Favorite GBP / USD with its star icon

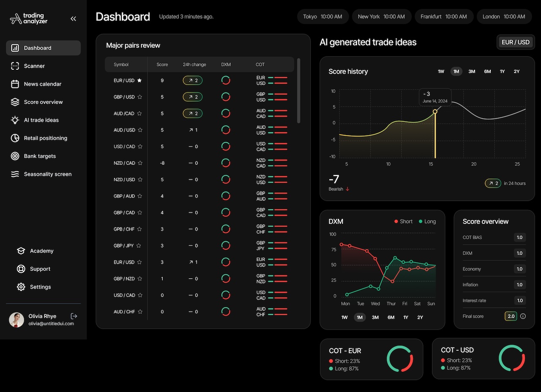(139, 97)
